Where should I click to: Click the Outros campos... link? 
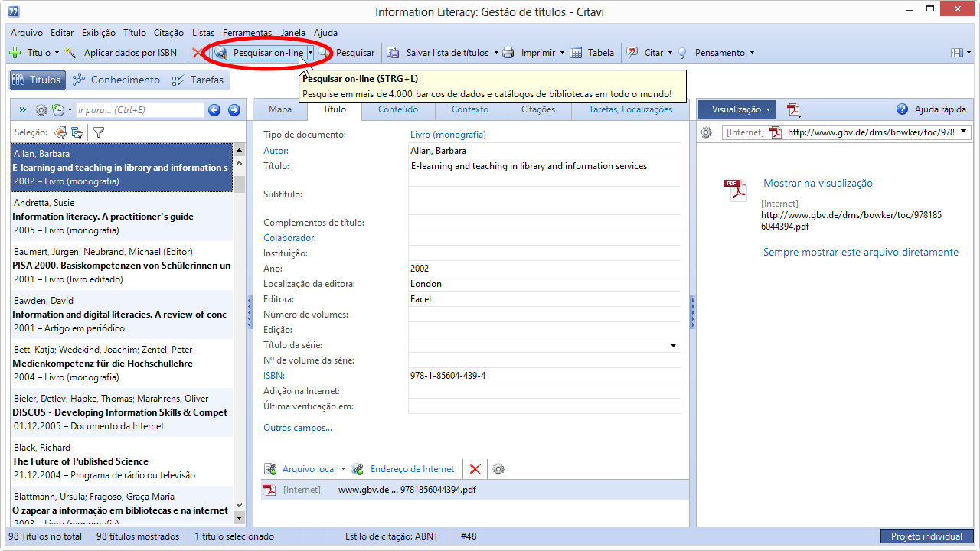coord(298,428)
